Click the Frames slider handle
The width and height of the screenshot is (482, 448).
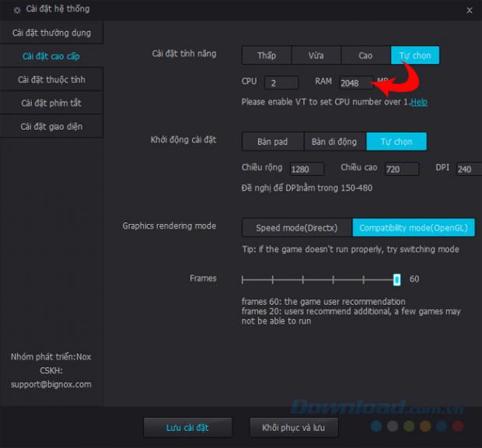tap(396, 279)
